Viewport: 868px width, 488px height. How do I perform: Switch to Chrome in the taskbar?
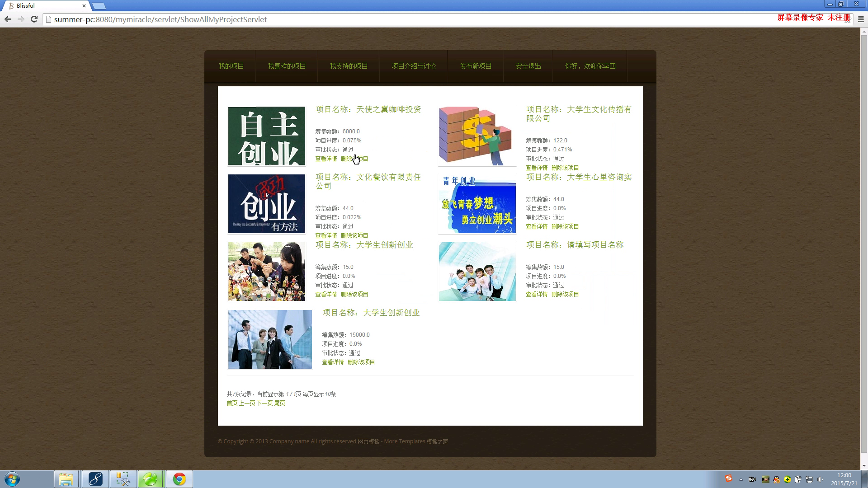[179, 479]
